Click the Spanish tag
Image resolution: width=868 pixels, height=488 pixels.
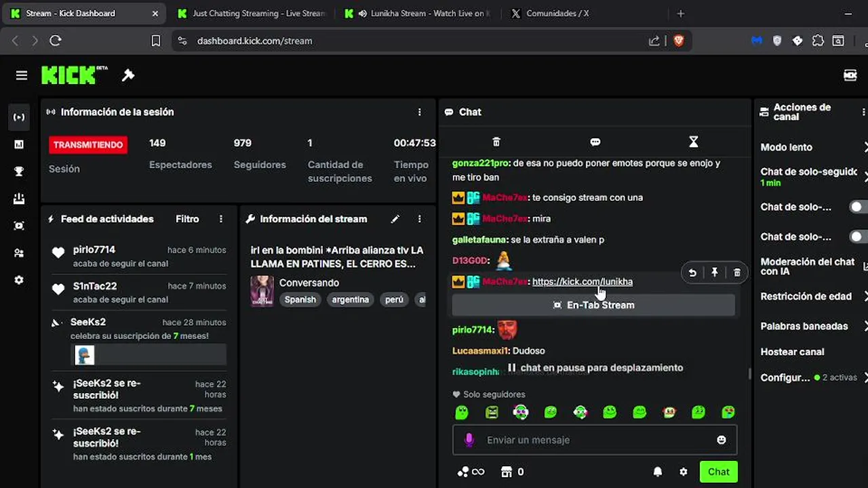tap(300, 300)
